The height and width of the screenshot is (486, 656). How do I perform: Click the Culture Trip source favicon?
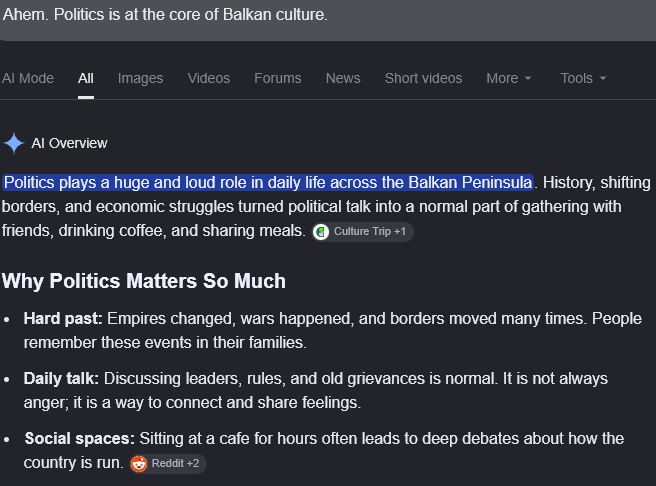click(x=321, y=232)
